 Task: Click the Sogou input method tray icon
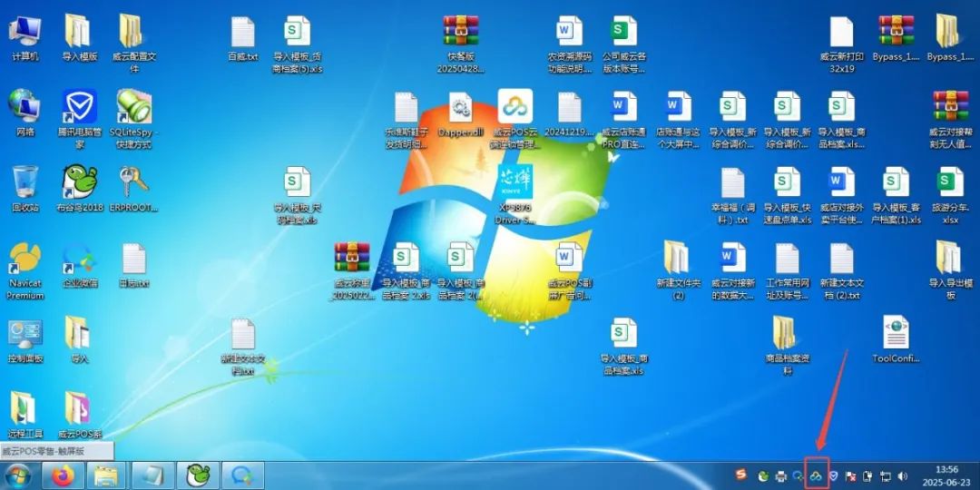(x=741, y=475)
